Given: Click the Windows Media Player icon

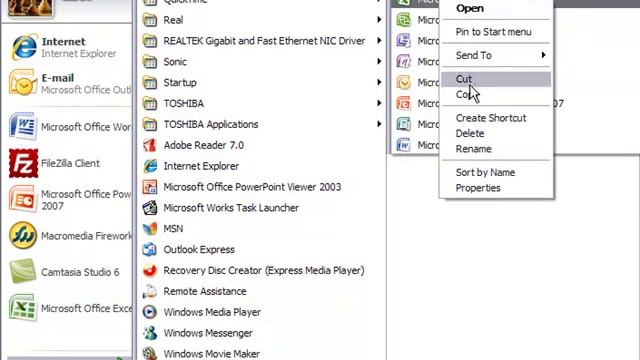Looking at the screenshot, I should pos(150,312).
